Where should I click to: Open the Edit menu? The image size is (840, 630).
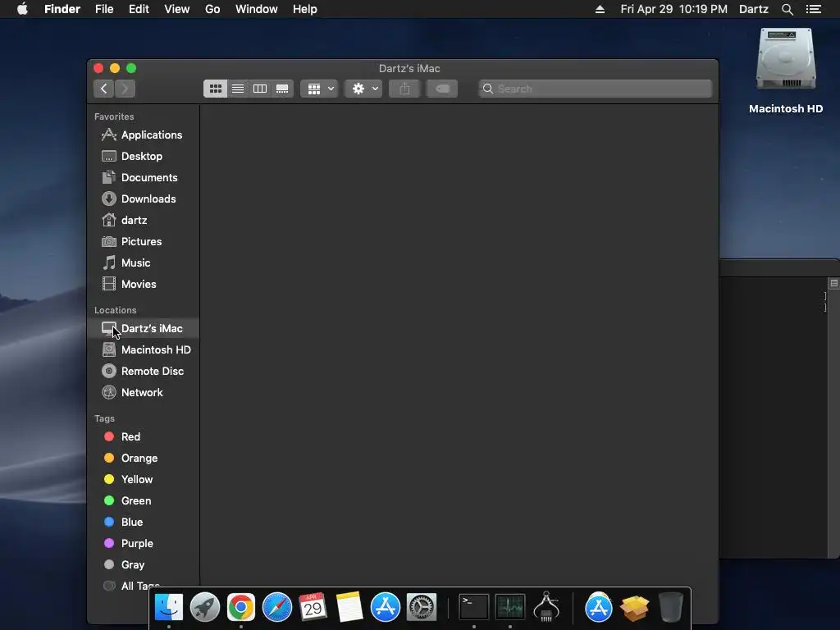(x=139, y=9)
